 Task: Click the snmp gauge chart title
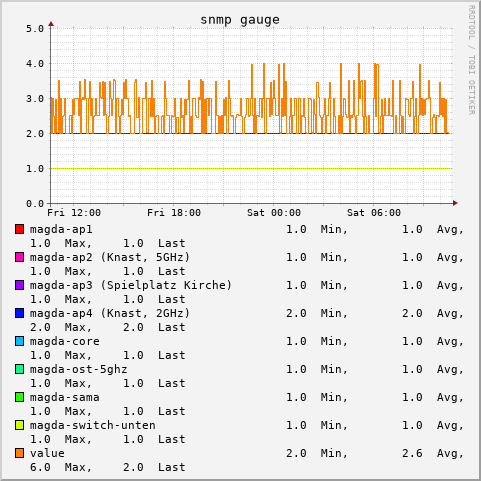click(x=240, y=20)
